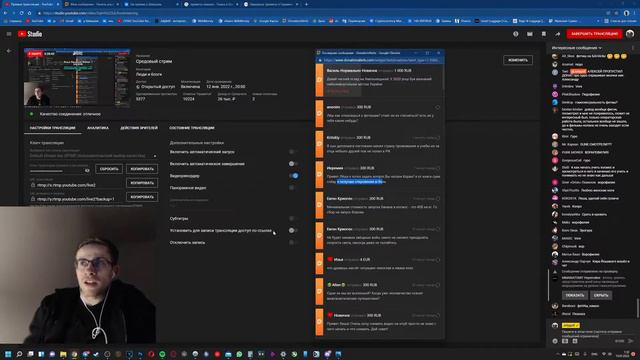Open the stream key selection dropdown
The image size is (640, 360).
coord(93,156)
